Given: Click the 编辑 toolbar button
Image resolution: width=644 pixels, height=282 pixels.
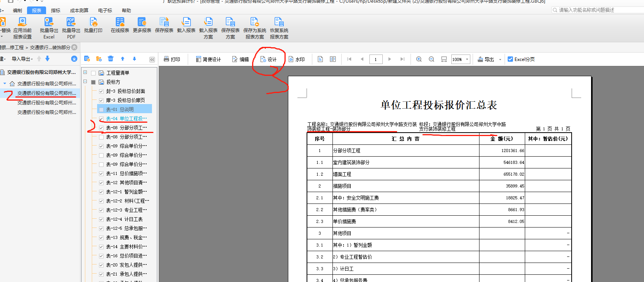Looking at the screenshot, I should pos(240,59).
